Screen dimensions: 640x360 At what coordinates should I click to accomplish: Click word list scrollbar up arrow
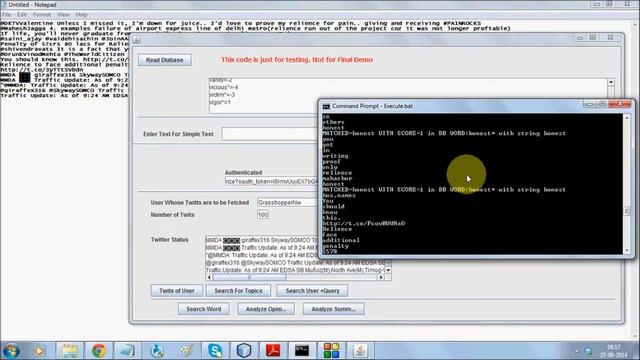coord(611,82)
